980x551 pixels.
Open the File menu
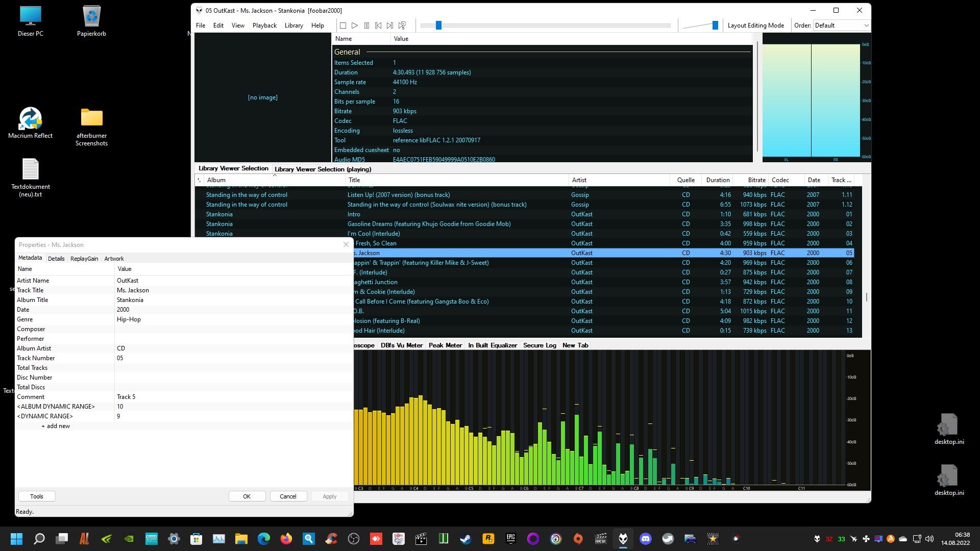tap(201, 26)
